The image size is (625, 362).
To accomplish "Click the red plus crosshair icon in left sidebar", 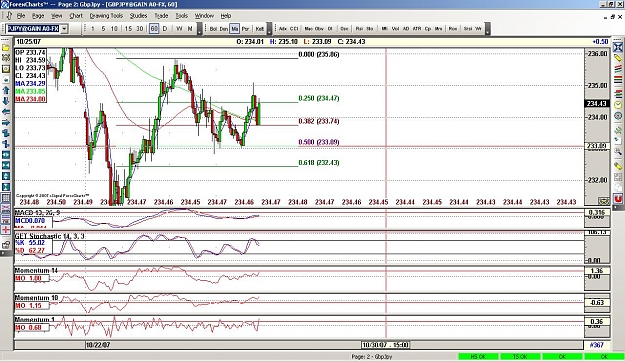I will pos(6,230).
